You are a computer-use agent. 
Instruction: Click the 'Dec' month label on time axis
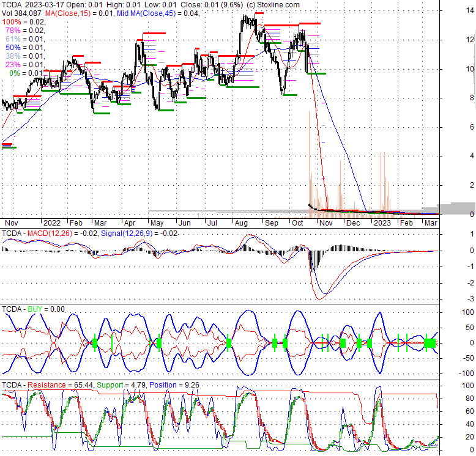pos(353,223)
